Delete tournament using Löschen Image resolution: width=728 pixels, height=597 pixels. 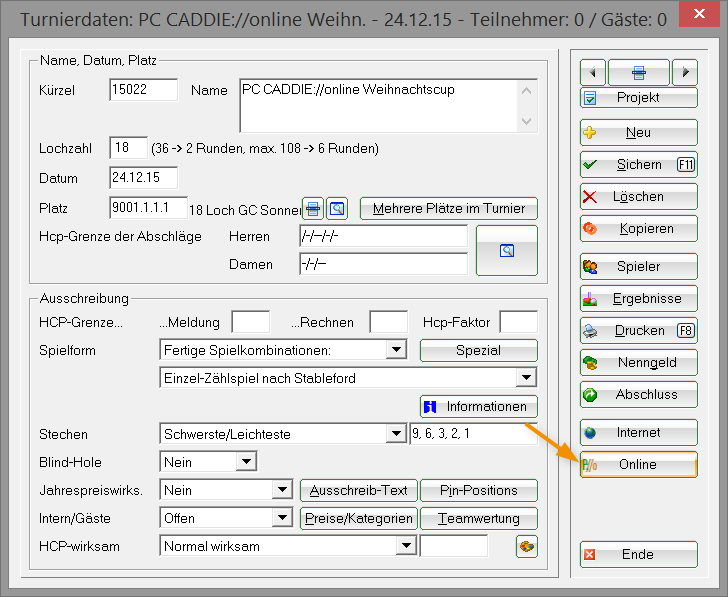(x=638, y=197)
